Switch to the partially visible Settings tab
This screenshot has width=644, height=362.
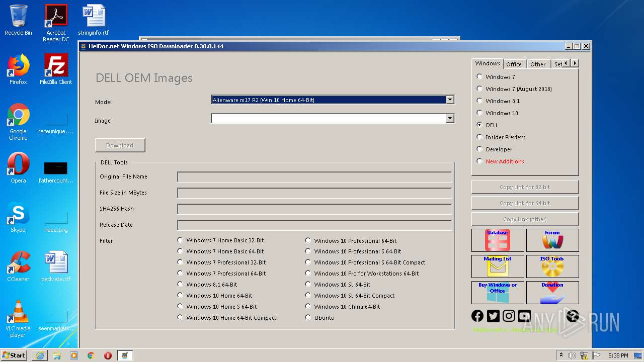[x=557, y=64]
